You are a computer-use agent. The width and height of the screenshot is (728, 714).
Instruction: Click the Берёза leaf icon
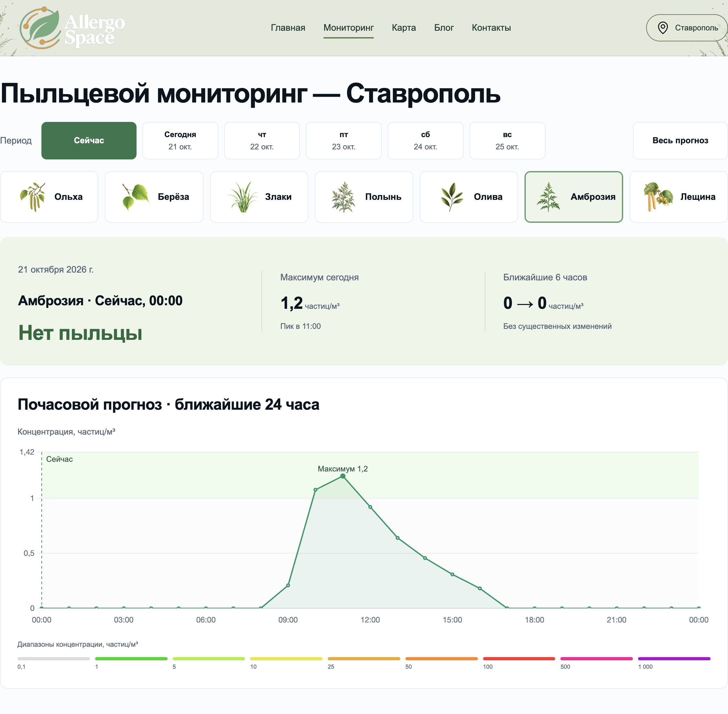[x=136, y=197]
